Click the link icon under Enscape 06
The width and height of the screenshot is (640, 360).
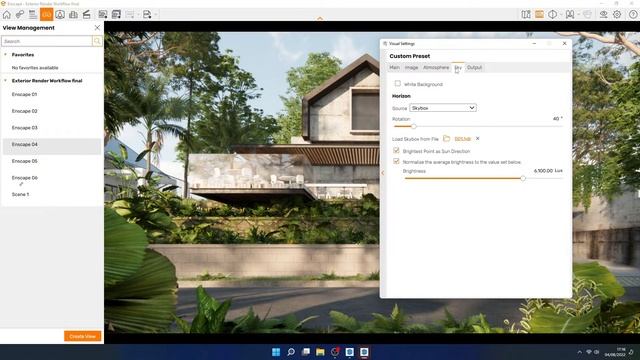click(21, 184)
